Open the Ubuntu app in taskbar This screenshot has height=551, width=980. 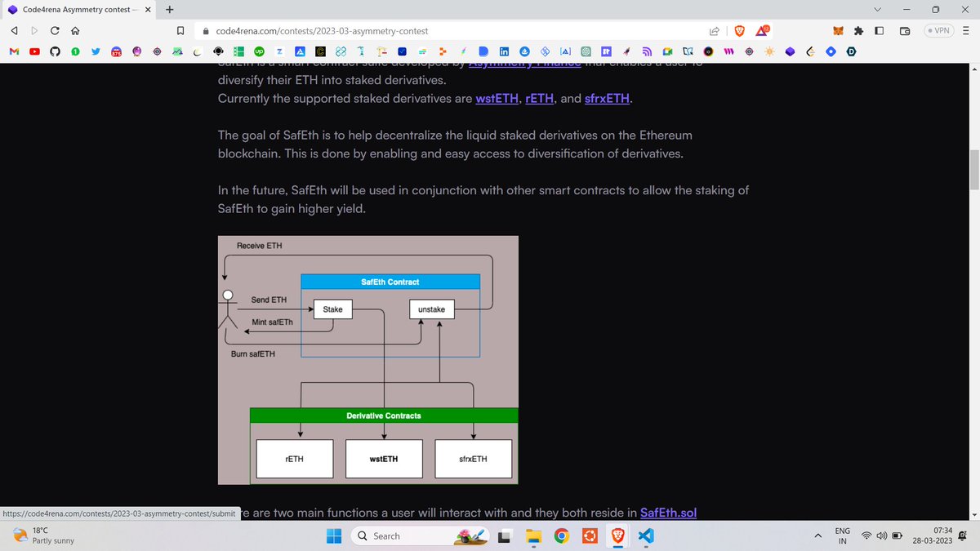point(589,536)
